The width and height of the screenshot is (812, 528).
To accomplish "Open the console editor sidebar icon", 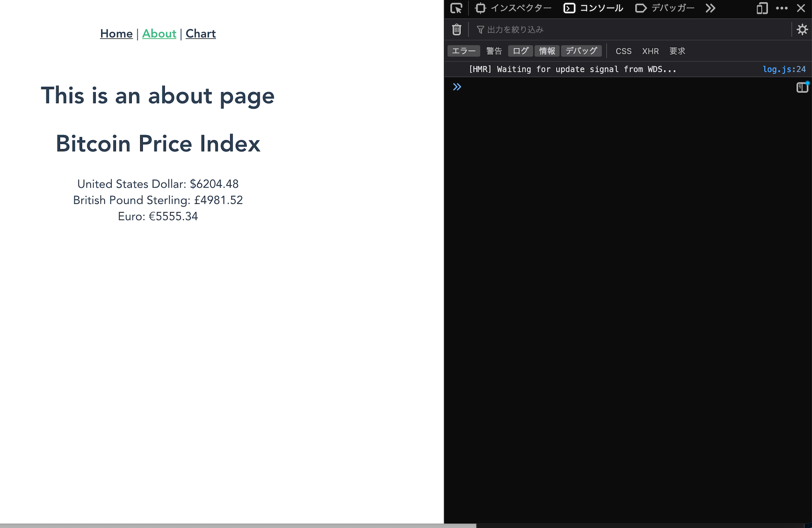I will [801, 87].
